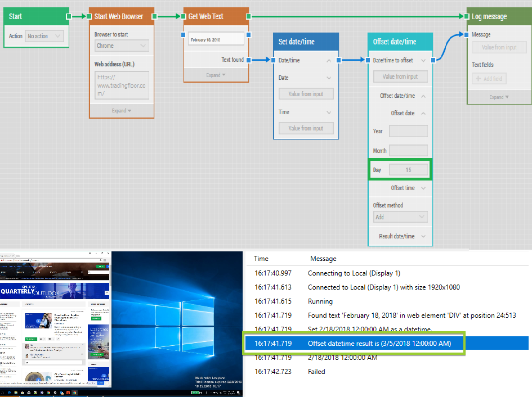Expand the Offset time section
Image resolution: width=532 pixels, height=397 pixels.
coord(423,188)
